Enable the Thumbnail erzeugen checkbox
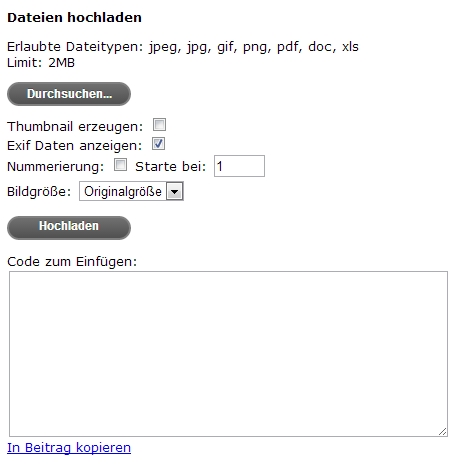This screenshot has width=463, height=476. click(159, 125)
